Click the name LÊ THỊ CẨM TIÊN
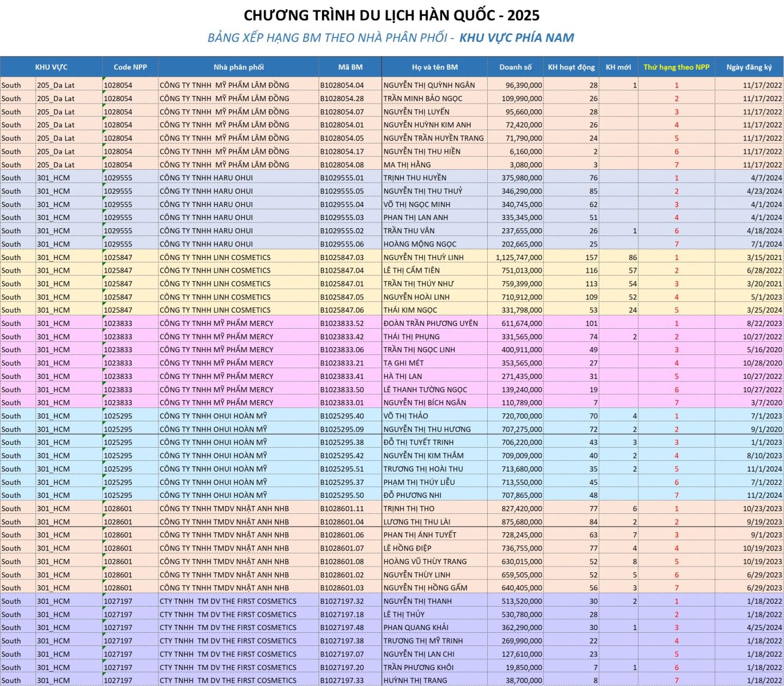The width and height of the screenshot is (784, 686). click(419, 270)
